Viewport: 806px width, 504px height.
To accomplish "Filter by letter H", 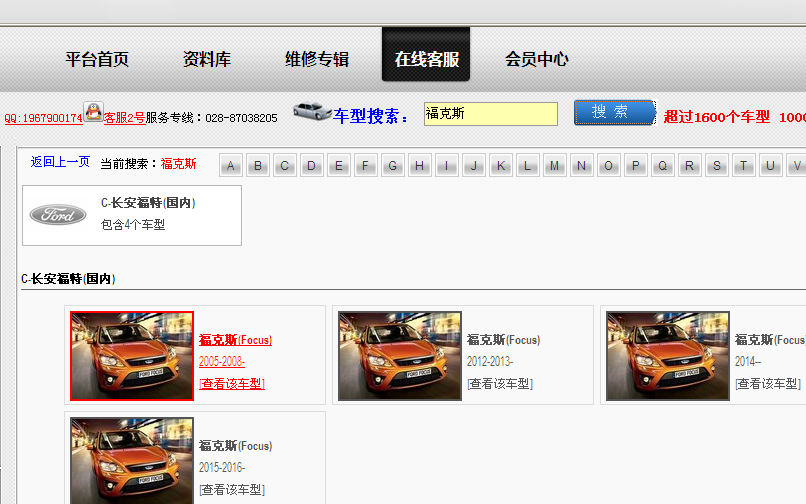I will (x=419, y=166).
